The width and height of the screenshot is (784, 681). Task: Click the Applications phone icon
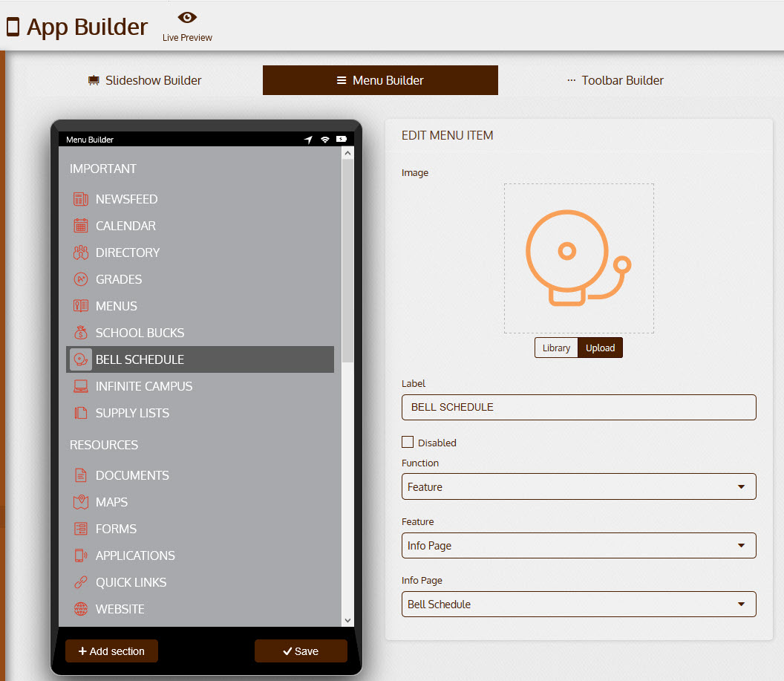pyautogui.click(x=80, y=555)
